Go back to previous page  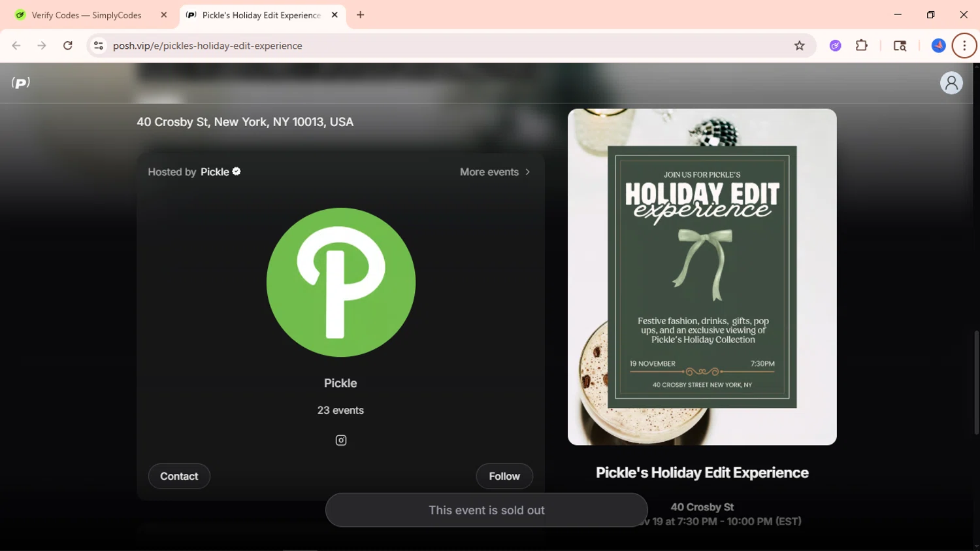tap(16, 46)
